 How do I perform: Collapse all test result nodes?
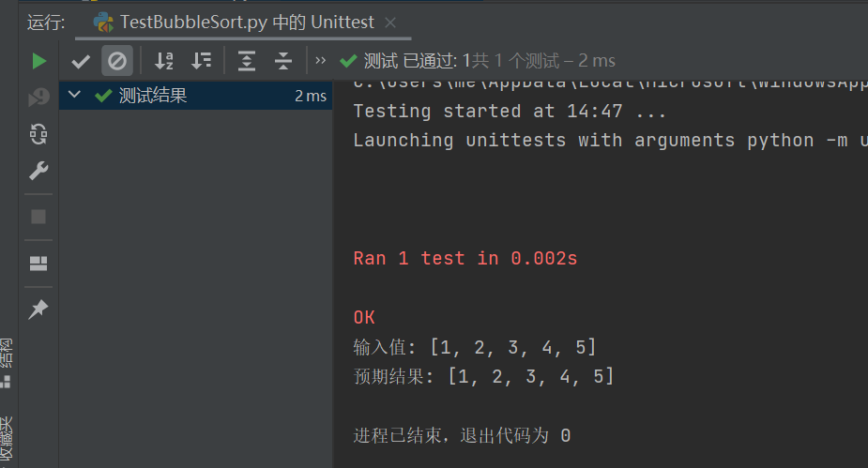[282, 61]
